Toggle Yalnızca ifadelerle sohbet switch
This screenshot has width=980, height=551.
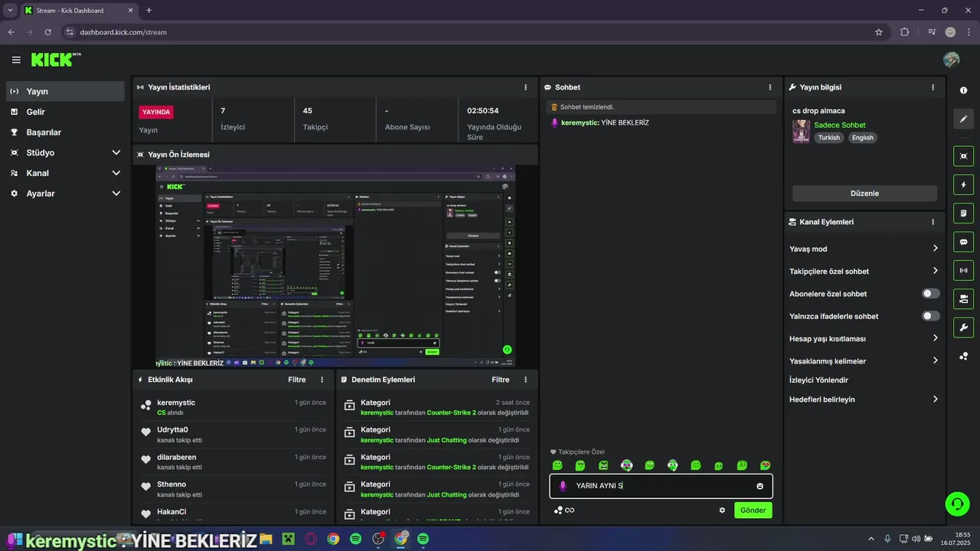pos(931,315)
